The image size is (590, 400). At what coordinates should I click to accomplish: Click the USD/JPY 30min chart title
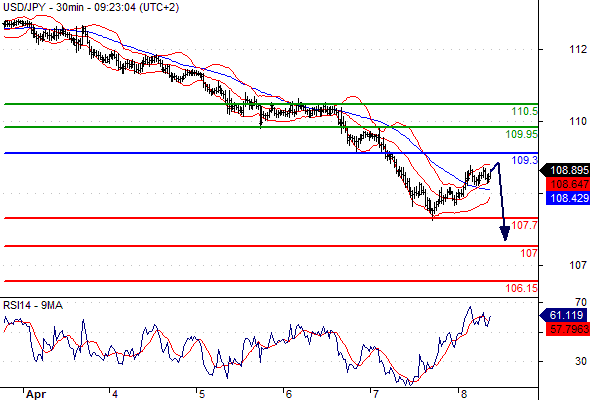coord(91,7)
